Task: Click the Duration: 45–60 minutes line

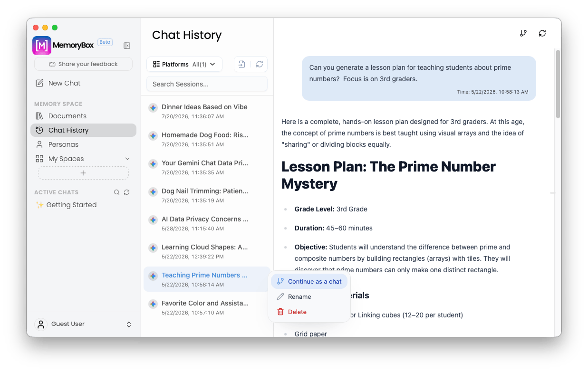Action: pyautogui.click(x=334, y=228)
